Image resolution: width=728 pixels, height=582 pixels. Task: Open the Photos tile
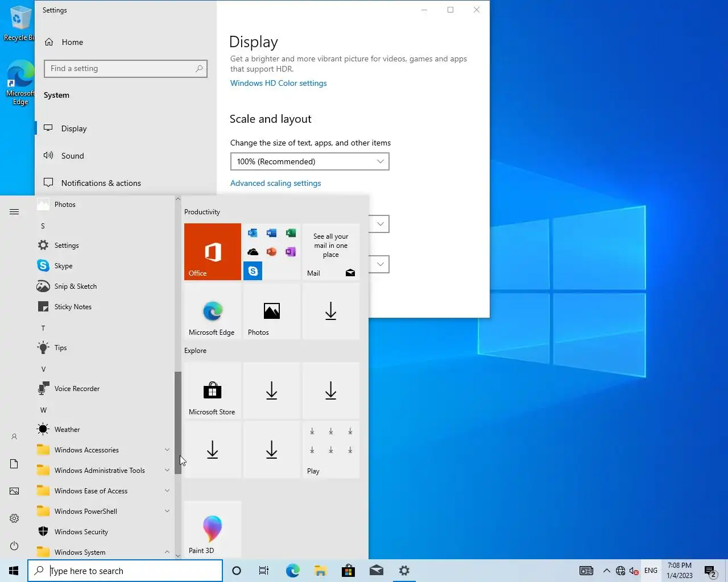[x=272, y=311]
